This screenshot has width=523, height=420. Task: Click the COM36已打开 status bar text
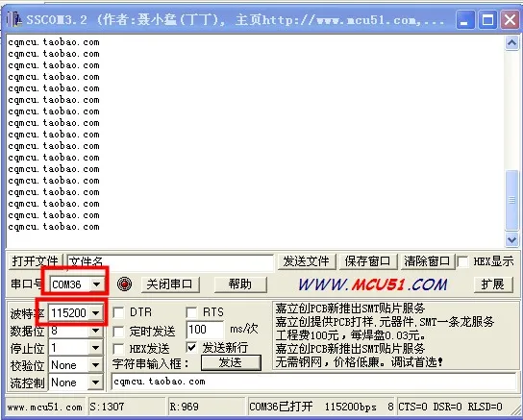click(x=281, y=407)
